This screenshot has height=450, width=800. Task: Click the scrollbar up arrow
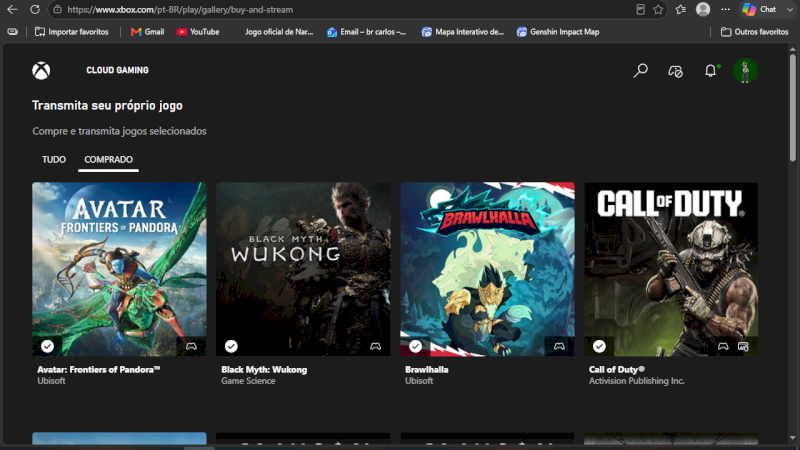[792, 49]
